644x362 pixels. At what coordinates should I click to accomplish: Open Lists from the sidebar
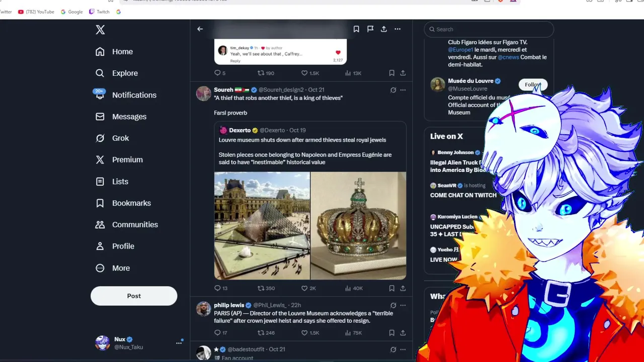(112, 182)
